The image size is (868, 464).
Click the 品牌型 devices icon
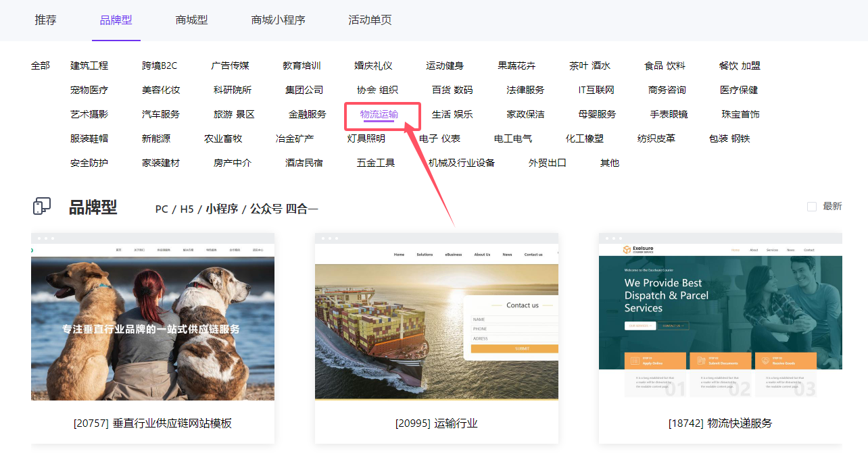click(x=42, y=207)
